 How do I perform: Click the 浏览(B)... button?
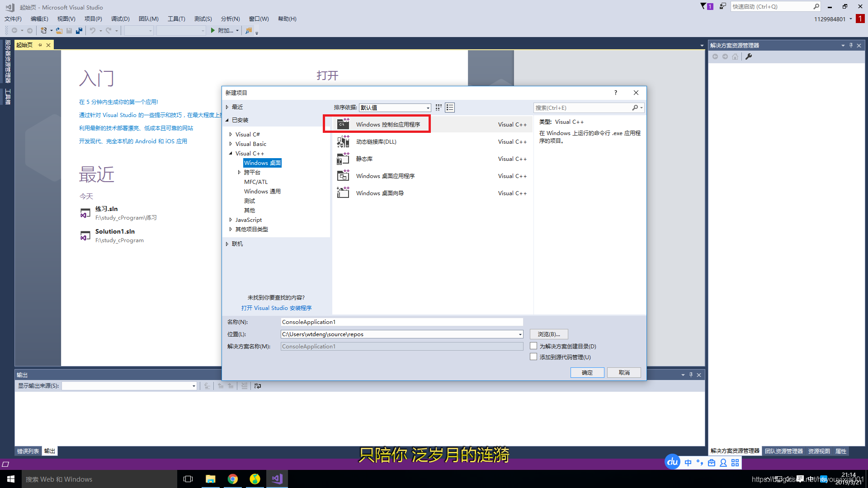(549, 334)
